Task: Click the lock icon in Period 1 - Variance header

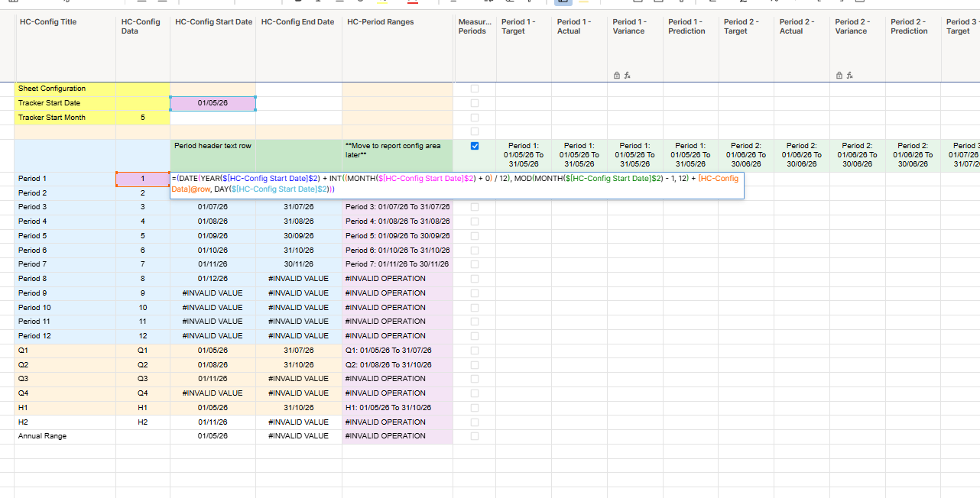Action: (617, 75)
